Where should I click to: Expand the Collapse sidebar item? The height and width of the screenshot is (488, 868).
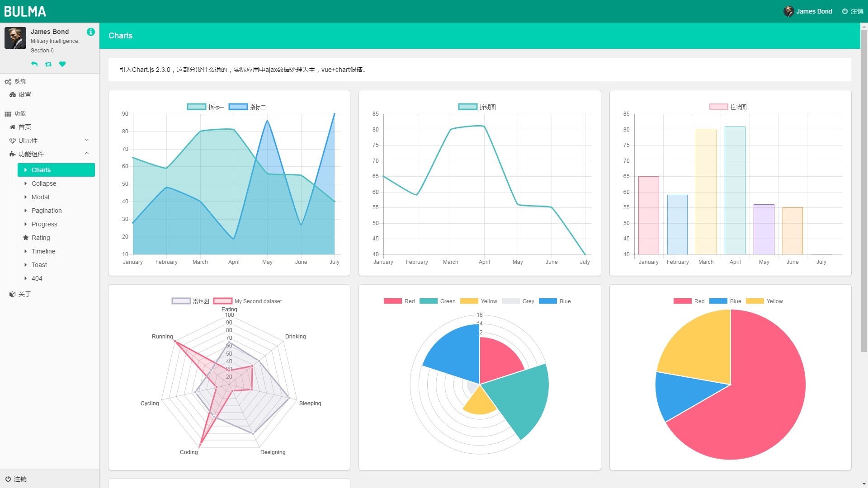point(43,183)
